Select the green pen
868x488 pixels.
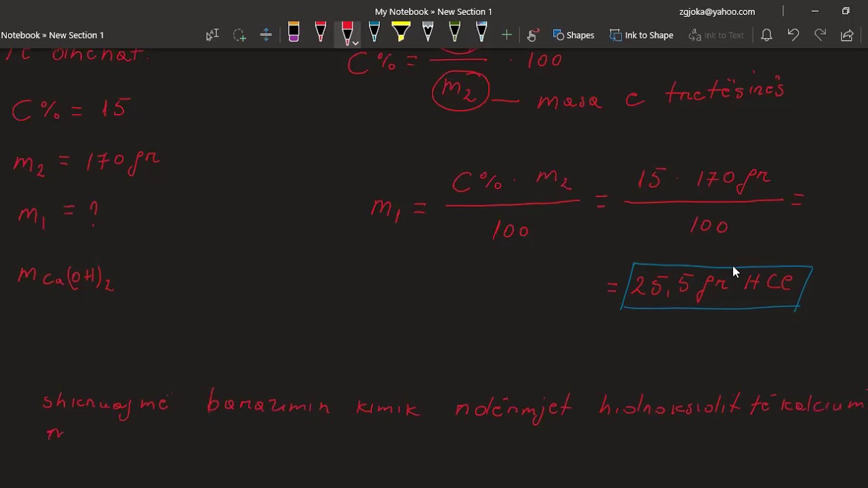point(454,33)
